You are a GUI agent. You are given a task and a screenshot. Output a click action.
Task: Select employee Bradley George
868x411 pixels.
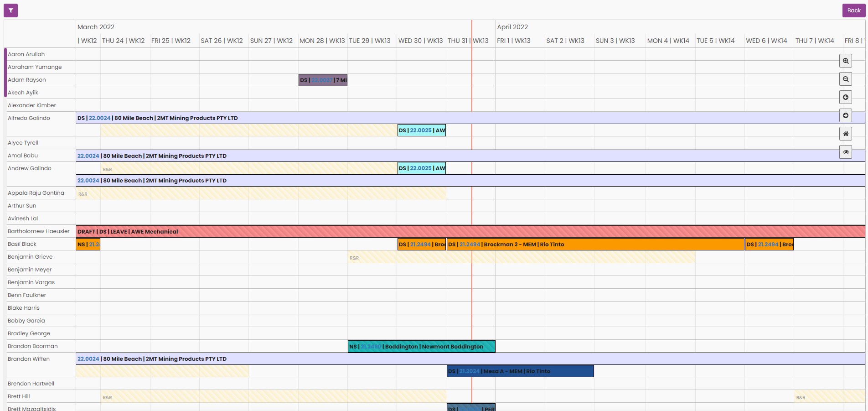click(x=29, y=333)
